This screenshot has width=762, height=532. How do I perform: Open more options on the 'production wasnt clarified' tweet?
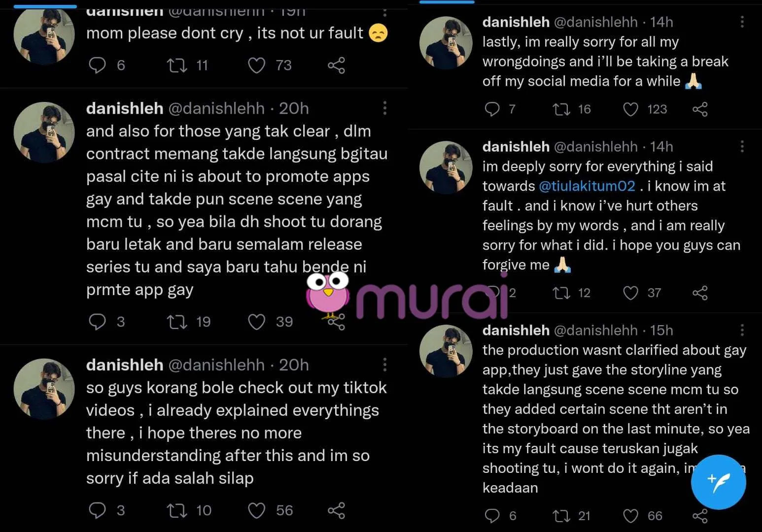[742, 330]
